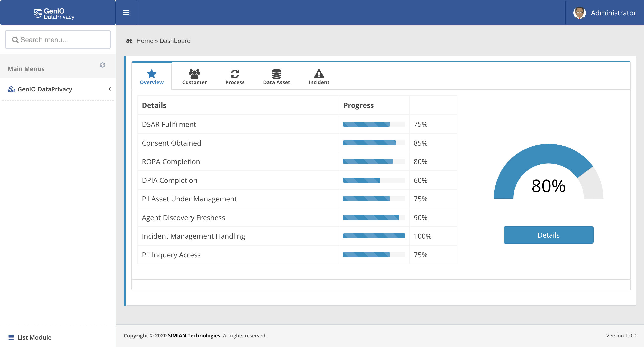Click the Administrator avatar picture
The image size is (644, 347).
pyautogui.click(x=579, y=13)
